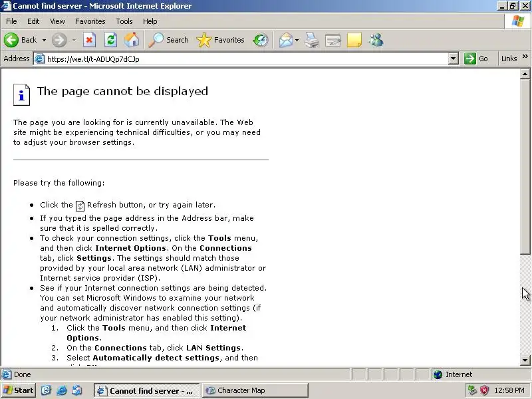This screenshot has height=399, width=532.
Task: Open the Favorites star pane
Action: pyautogui.click(x=221, y=40)
